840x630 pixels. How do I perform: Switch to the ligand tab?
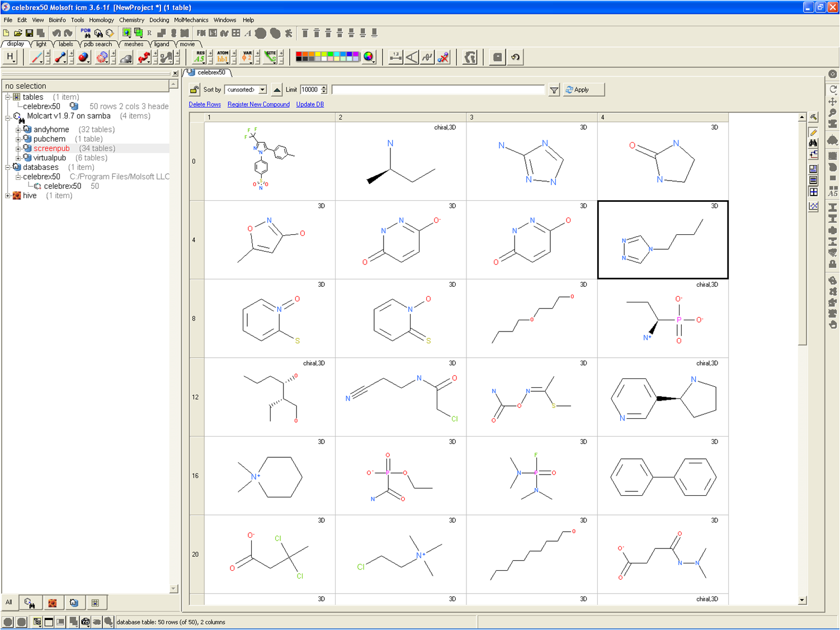click(x=162, y=44)
